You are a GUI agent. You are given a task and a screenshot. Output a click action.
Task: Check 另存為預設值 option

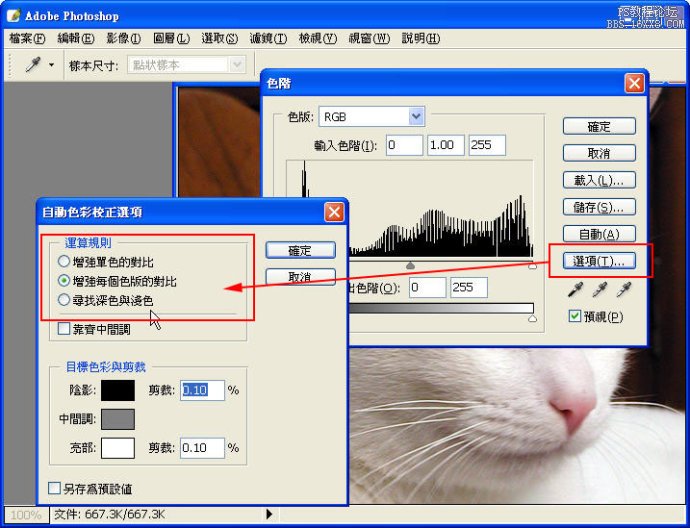pos(55,489)
